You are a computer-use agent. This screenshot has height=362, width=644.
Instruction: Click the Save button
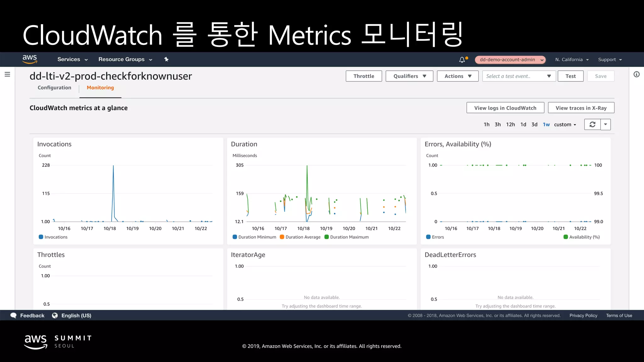click(x=601, y=76)
